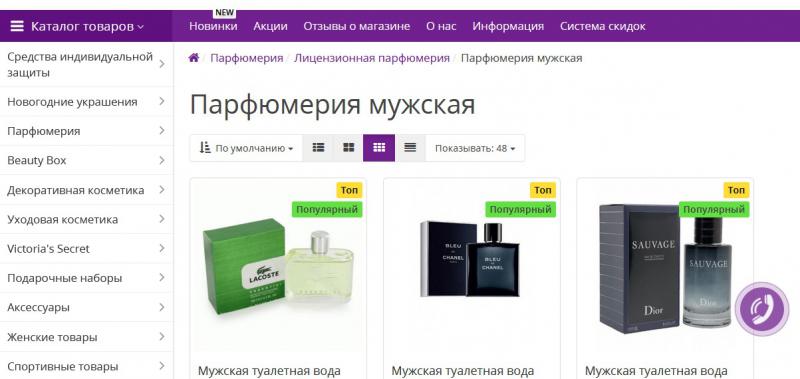Open the О нас menu item
800x379 pixels.
[x=441, y=26]
